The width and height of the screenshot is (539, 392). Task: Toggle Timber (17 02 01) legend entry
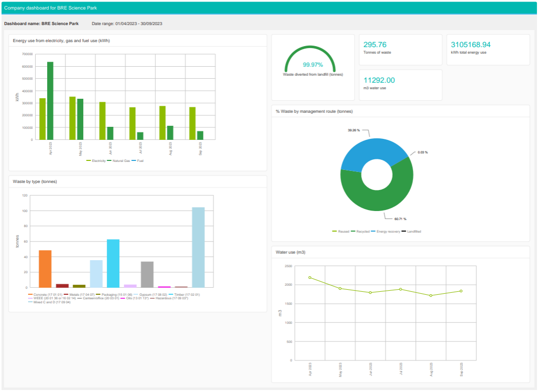pos(184,295)
